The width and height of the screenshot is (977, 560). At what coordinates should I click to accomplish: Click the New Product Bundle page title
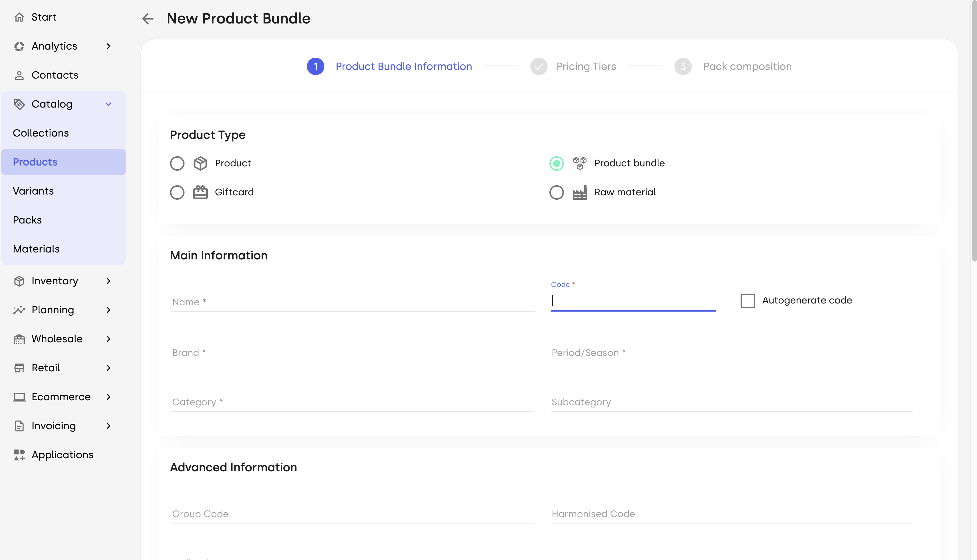click(x=238, y=19)
